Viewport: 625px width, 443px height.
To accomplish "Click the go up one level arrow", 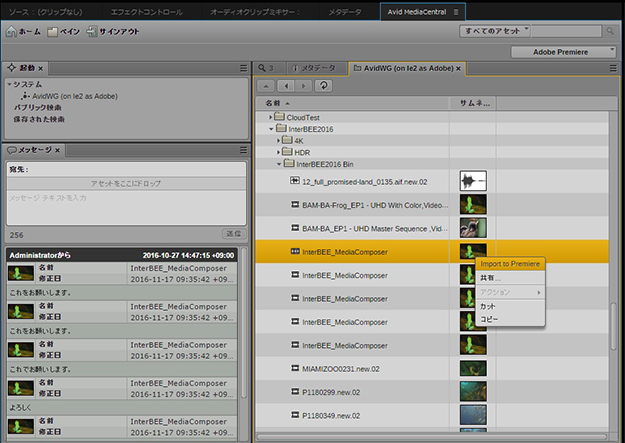I will [268, 86].
